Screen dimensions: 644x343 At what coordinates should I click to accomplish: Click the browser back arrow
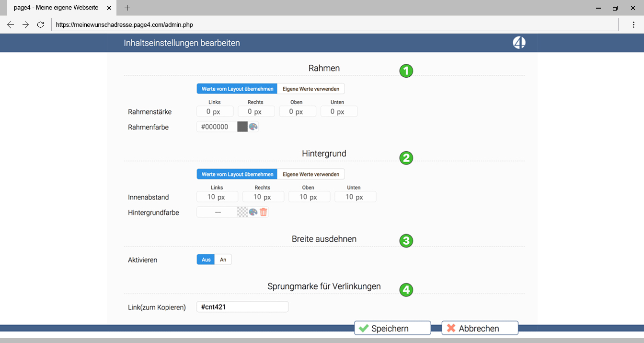(x=11, y=24)
